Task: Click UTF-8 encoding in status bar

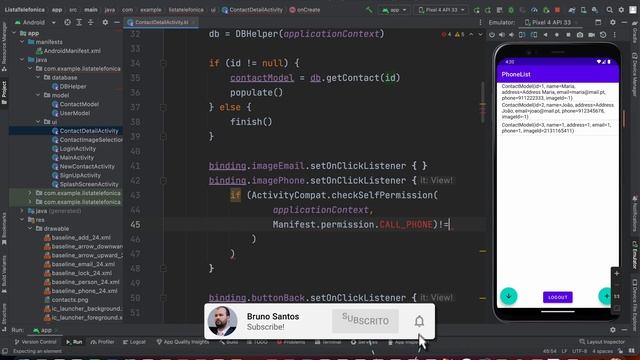Action: tap(580, 351)
